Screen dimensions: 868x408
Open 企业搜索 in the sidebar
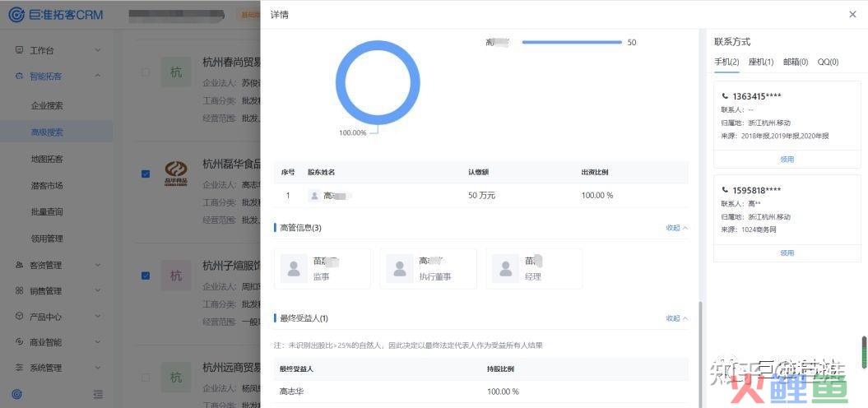click(x=47, y=106)
